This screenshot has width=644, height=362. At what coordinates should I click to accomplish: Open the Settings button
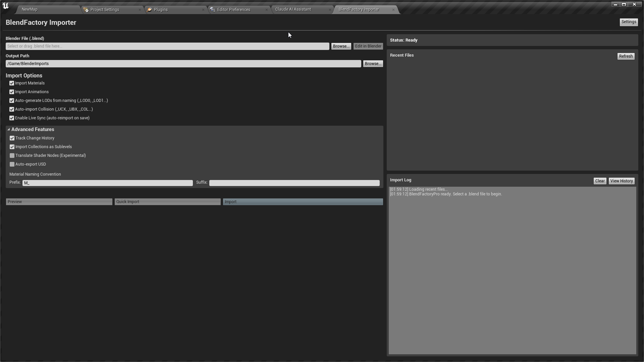(x=629, y=22)
